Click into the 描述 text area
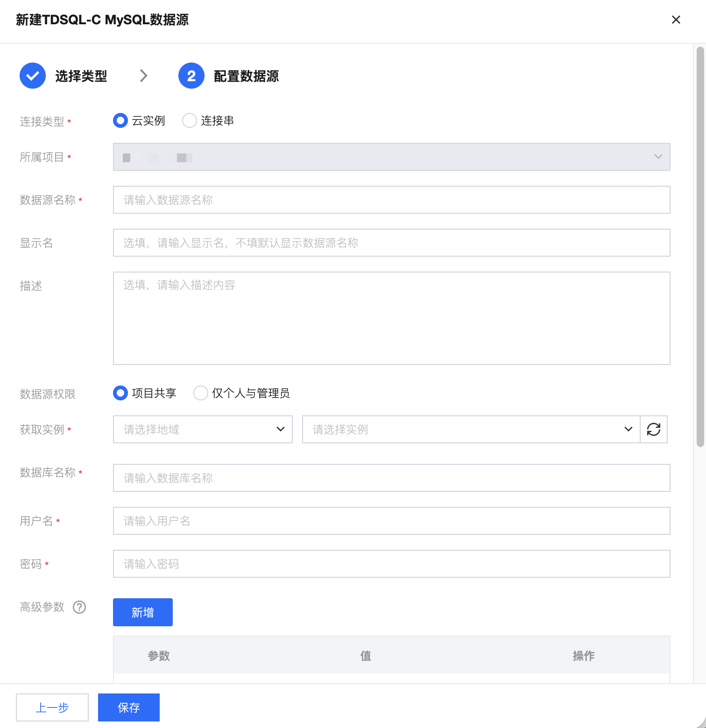This screenshot has width=706, height=728. click(x=391, y=318)
